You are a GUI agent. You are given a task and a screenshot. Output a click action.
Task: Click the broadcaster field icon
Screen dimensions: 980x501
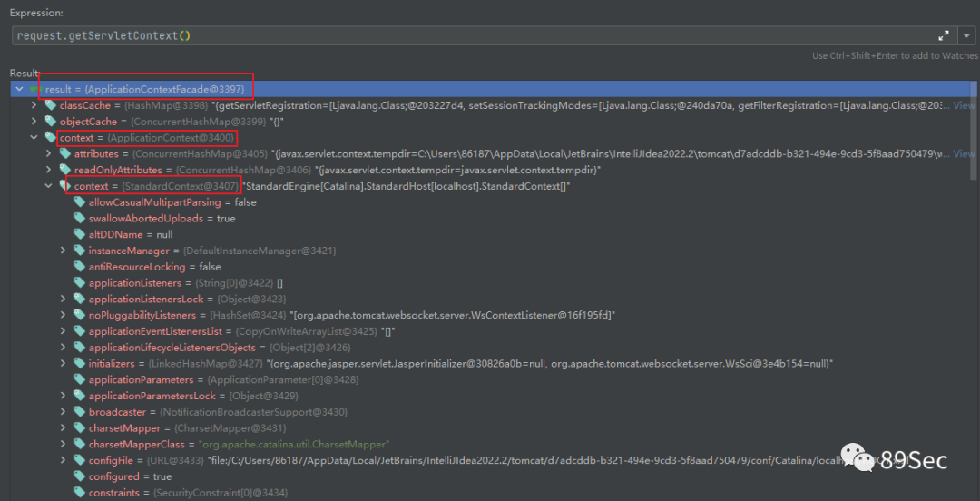[79, 412]
